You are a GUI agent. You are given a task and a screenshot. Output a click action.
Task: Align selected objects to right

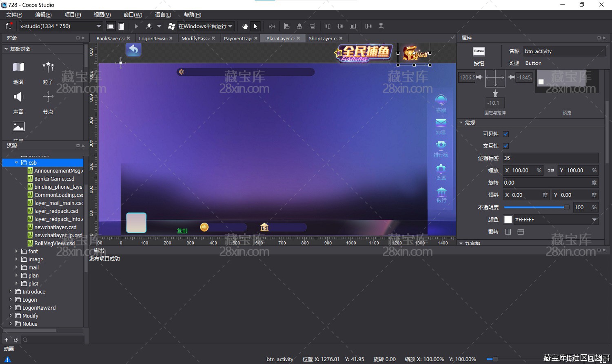click(x=312, y=26)
